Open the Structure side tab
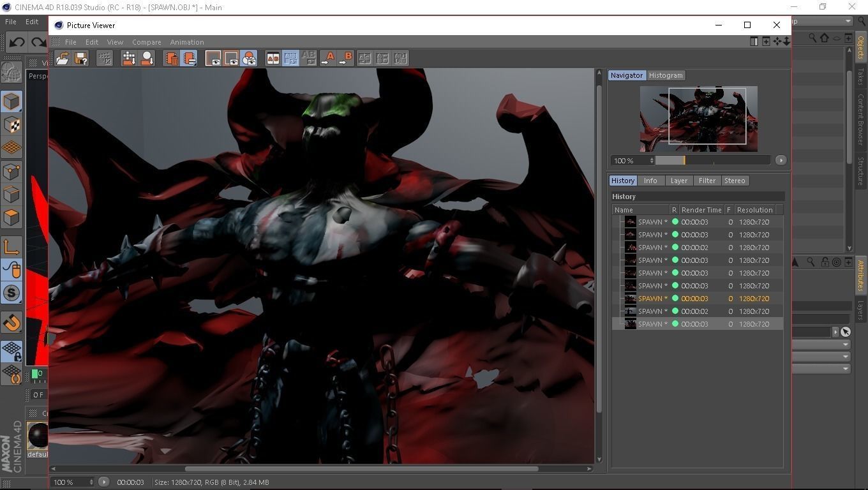 click(x=860, y=171)
